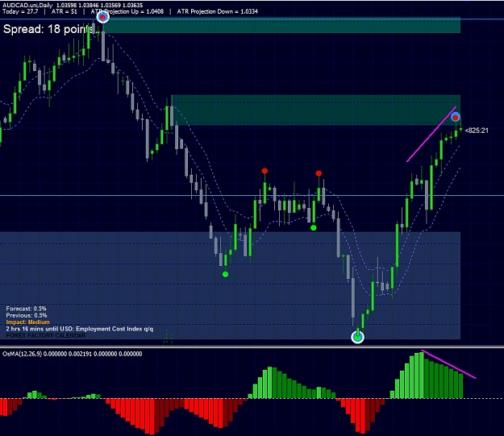Click 'ATR Projection Down = 1.0334' text

[217, 11]
